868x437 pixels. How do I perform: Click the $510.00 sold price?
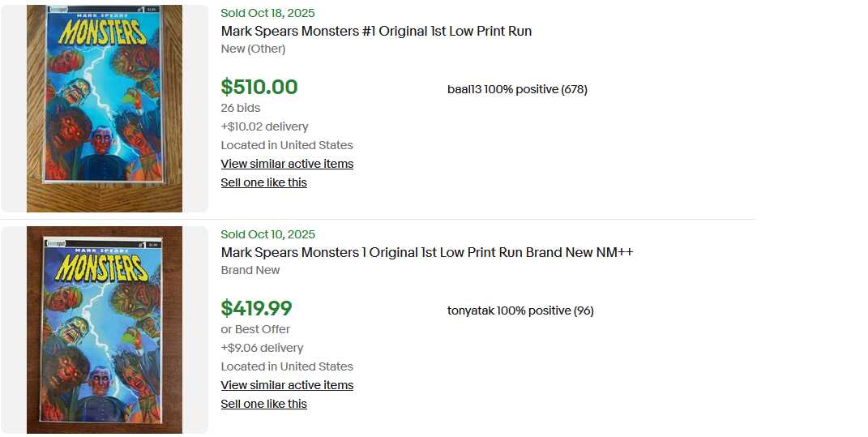coord(259,87)
